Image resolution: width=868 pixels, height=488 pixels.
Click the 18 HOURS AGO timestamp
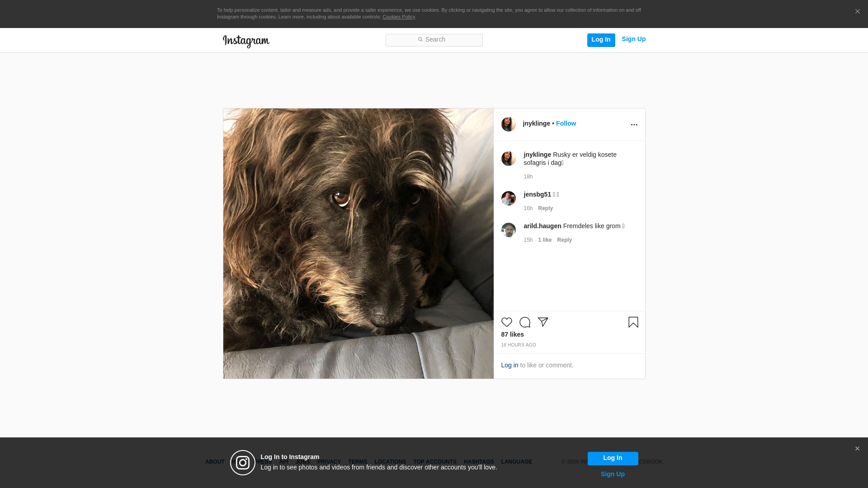point(518,345)
